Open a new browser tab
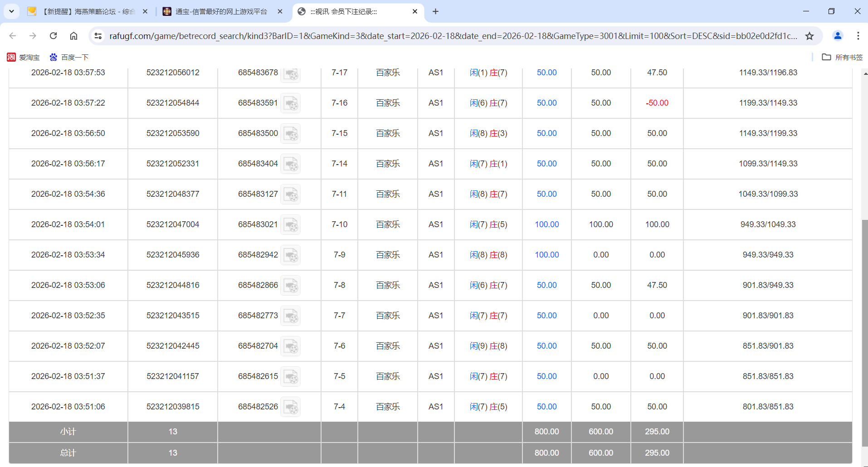Image resolution: width=868 pixels, height=467 pixels. tap(435, 11)
